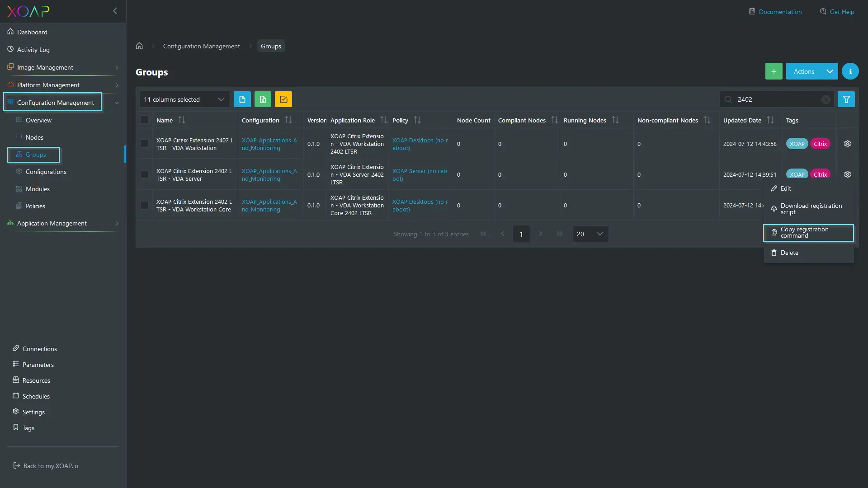Expand the Image Management section
Image resolution: width=868 pixels, height=488 pixels.
[63, 67]
